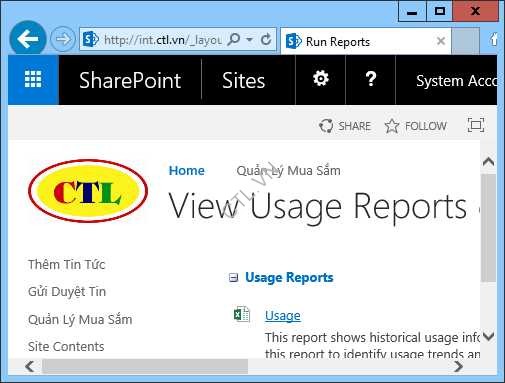The width and height of the screenshot is (505, 383).
Task: Minimize the browser window
Action: (412, 12)
